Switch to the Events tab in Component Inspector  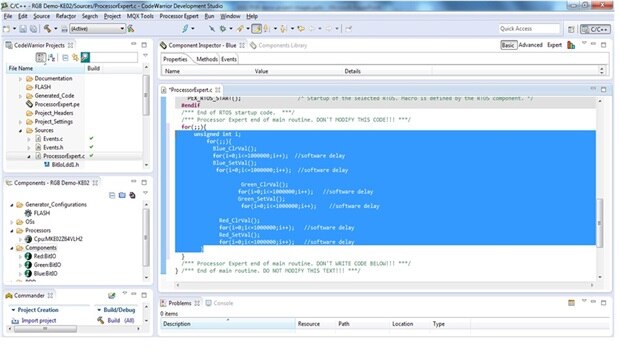(x=229, y=59)
